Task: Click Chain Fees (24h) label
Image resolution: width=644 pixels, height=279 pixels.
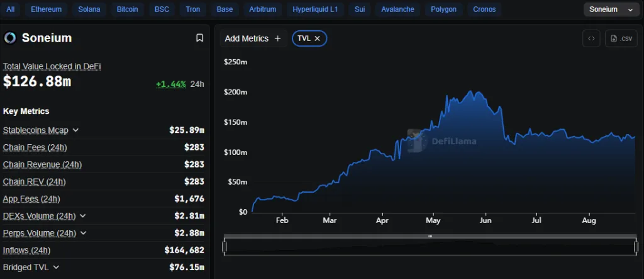Action: 35,147
